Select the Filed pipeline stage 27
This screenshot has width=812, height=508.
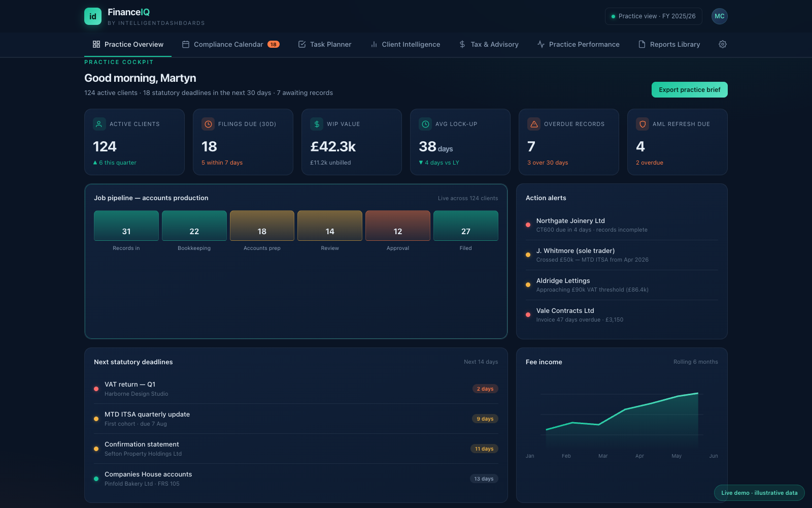click(x=466, y=226)
